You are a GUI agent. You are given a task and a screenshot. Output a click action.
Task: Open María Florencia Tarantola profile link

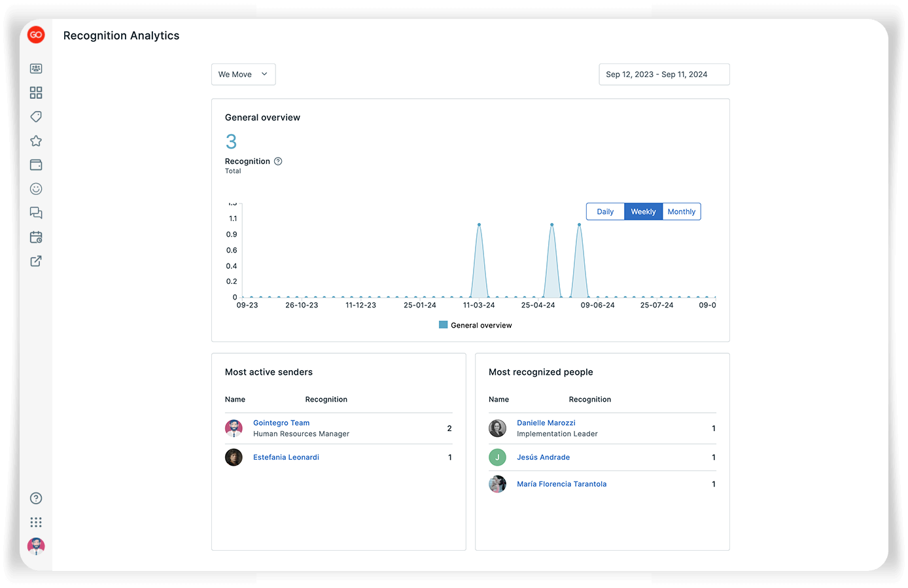click(561, 484)
